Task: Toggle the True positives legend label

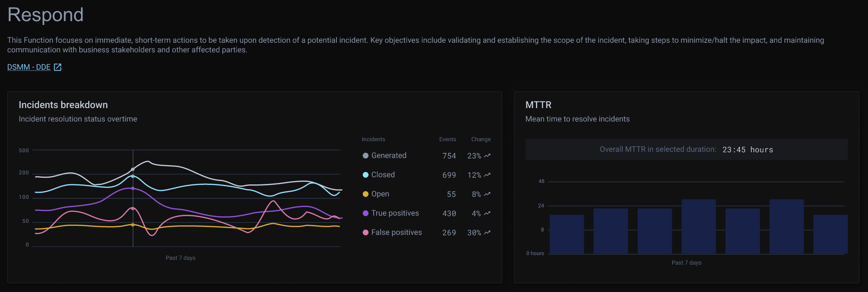Action: tap(395, 213)
